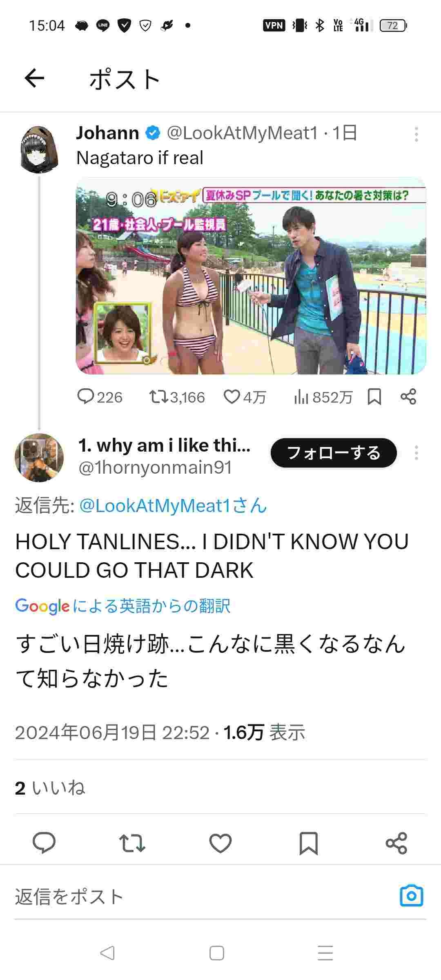Bookmark Johann's Nagataro post
Screen dimensions: 441x980
coord(374,396)
